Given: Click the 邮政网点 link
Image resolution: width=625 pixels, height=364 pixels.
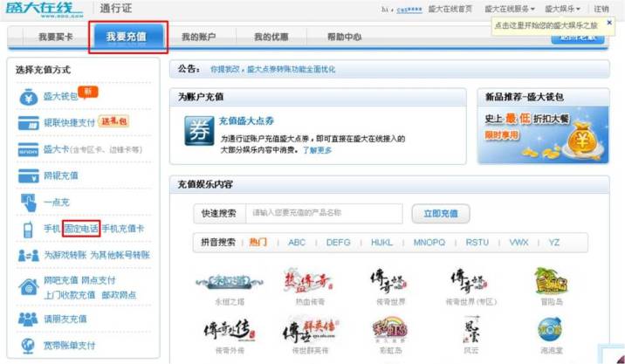Looking at the screenshot, I should tap(119, 295).
